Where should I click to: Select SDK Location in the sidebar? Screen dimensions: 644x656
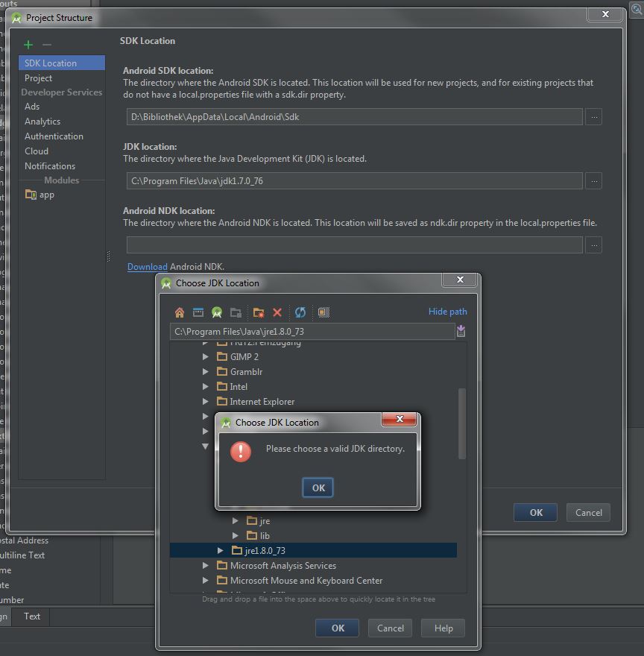coord(62,63)
